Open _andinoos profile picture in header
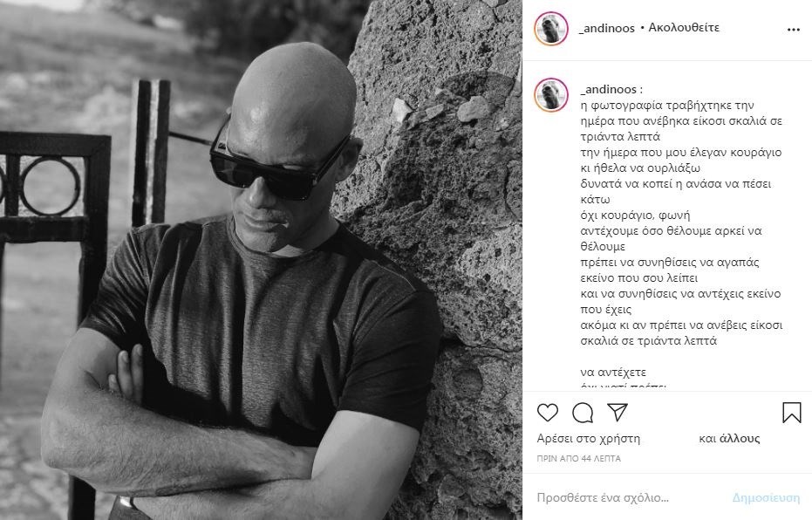The height and width of the screenshot is (520, 812). point(551,29)
